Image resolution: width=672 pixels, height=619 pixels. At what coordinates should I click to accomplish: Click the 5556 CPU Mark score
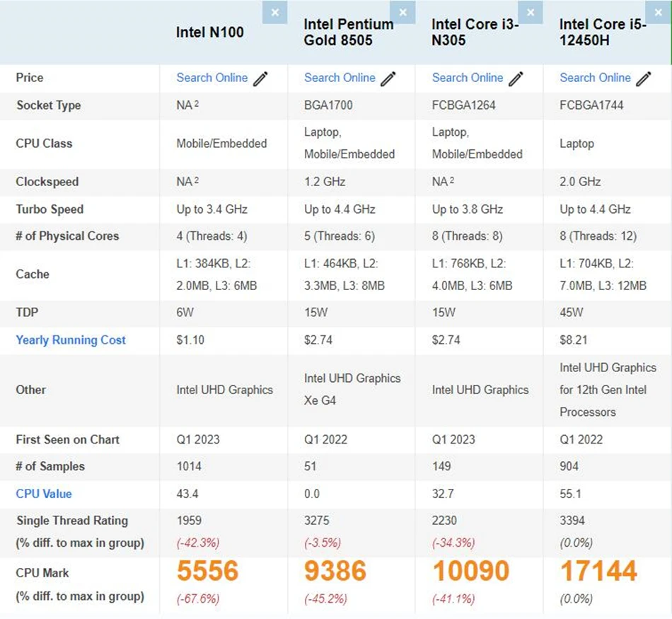[x=208, y=571]
